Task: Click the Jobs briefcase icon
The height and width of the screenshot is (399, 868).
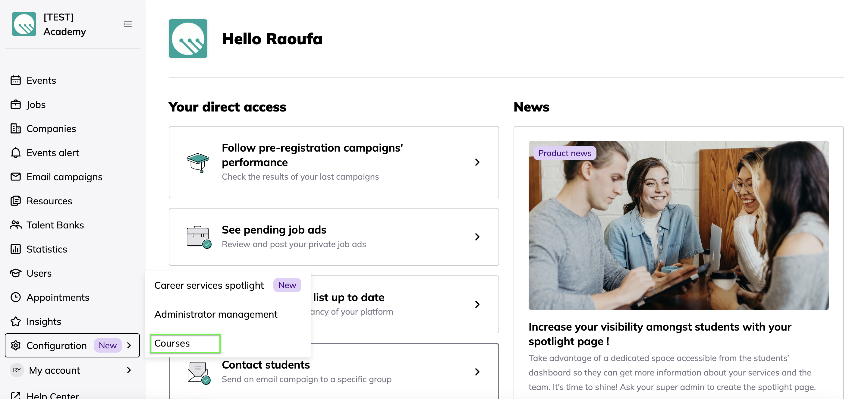Action: 15,105
